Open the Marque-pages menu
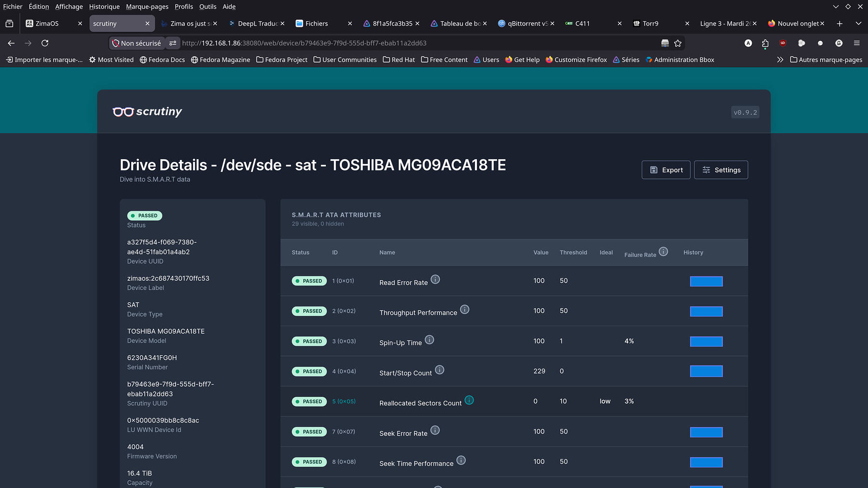Viewport: 868px width, 488px height. 147,6
